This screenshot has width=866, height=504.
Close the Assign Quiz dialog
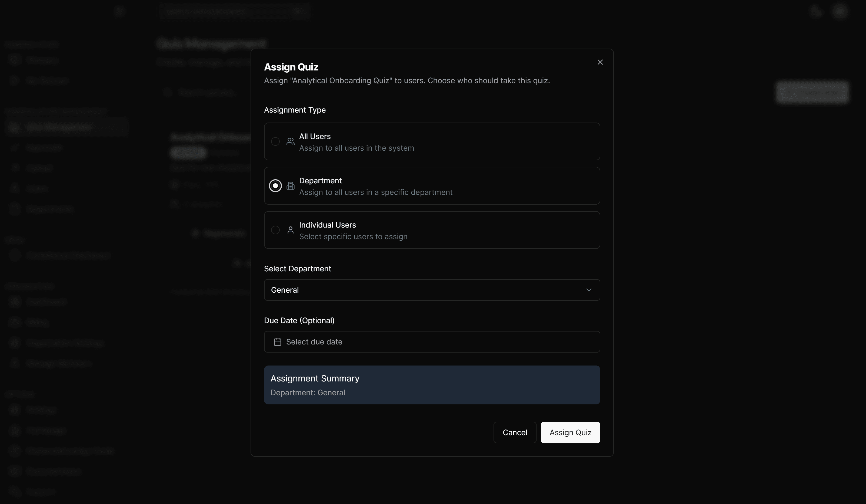click(x=600, y=62)
